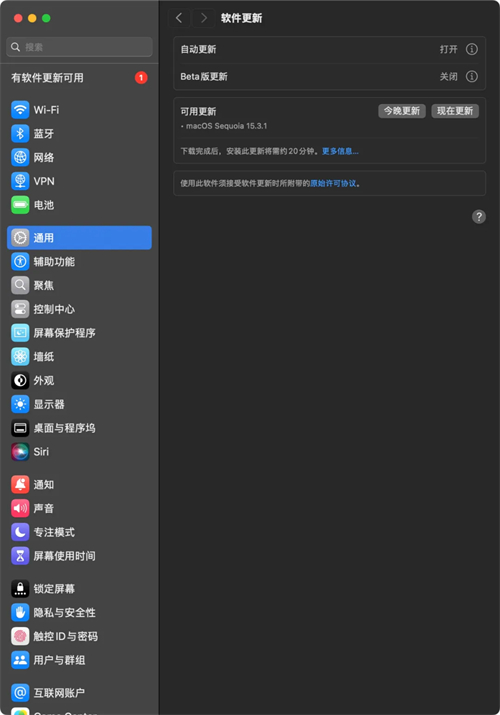Screen dimensions: 500x715
Task: Open Siri settings
Action: 79,451
